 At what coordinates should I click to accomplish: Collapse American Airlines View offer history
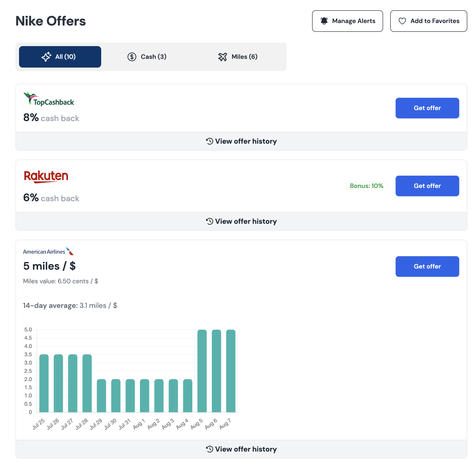click(241, 449)
